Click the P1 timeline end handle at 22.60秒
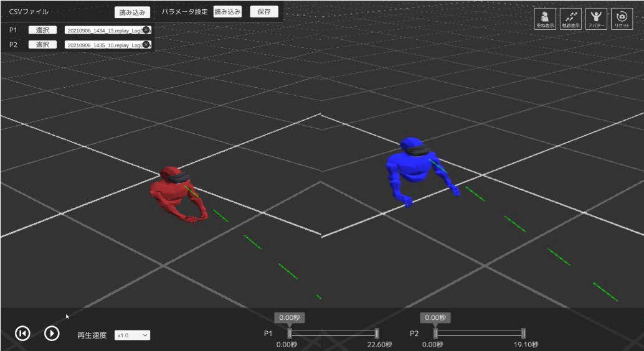This screenshot has width=644, height=351. coord(377,334)
